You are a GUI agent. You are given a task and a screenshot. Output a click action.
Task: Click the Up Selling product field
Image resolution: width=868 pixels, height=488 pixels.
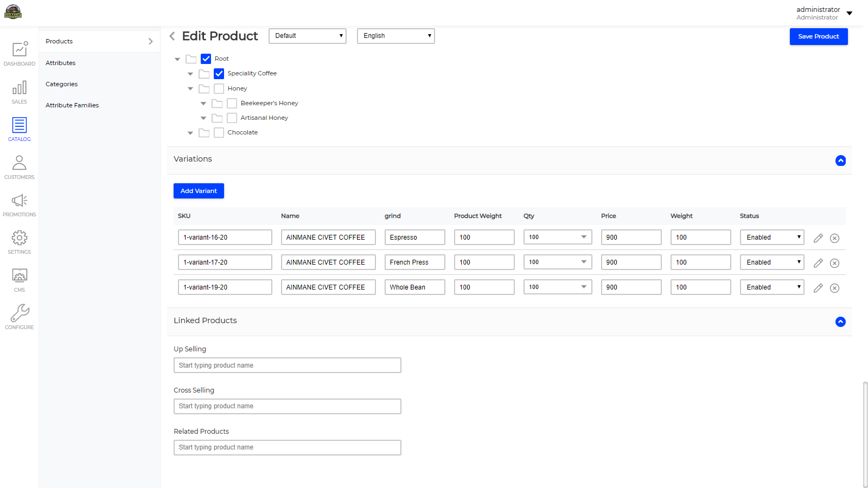pos(288,365)
